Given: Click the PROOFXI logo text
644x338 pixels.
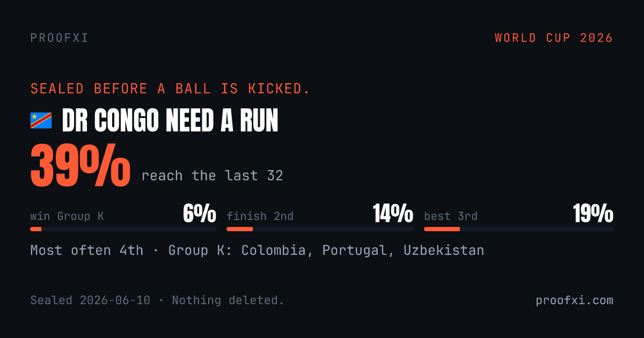Looking at the screenshot, I should coord(60,38).
